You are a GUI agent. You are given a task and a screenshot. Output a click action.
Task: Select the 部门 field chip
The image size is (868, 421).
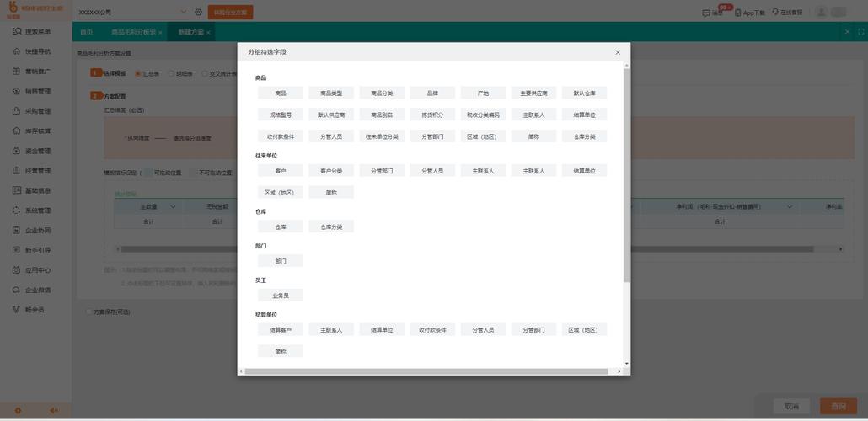coord(281,260)
